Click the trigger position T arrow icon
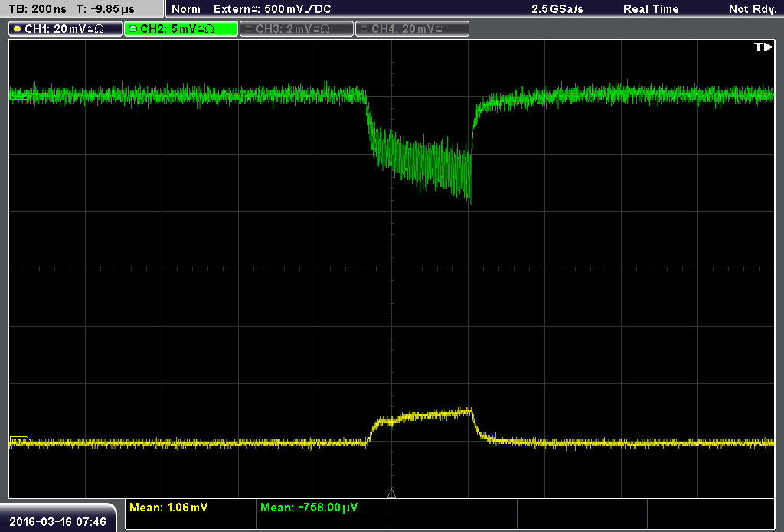Screen dimensions: 784x532 point(763,47)
